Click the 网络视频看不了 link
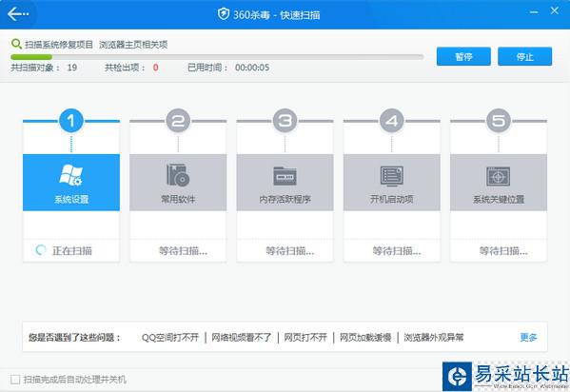Screen dimensions: 570x392 242,338
